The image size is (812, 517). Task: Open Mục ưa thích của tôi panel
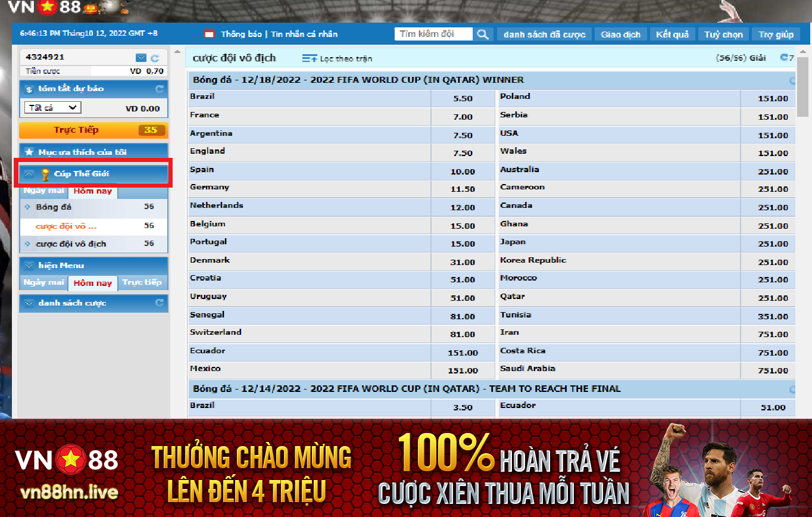pyautogui.click(x=93, y=152)
